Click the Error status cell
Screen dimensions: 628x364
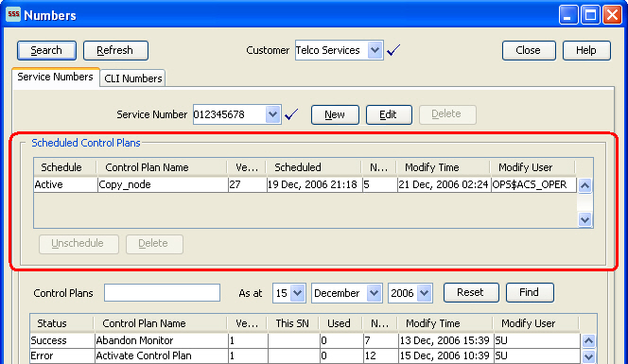click(62, 355)
